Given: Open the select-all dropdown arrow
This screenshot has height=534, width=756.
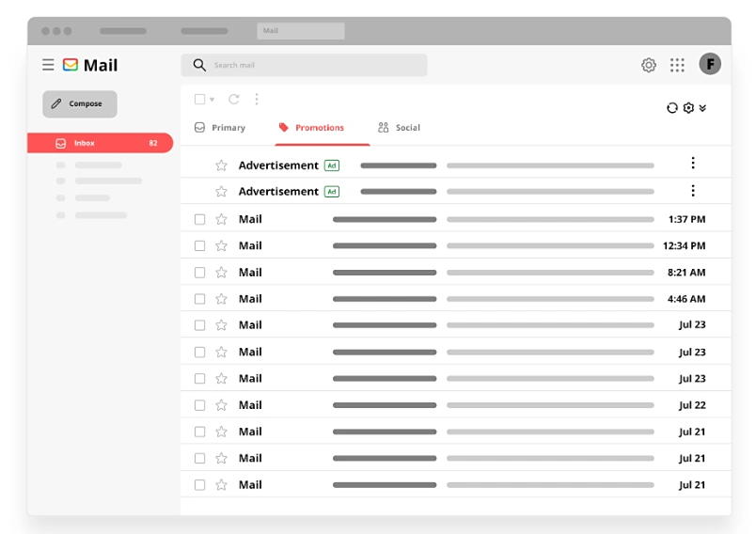Looking at the screenshot, I should coord(213,100).
